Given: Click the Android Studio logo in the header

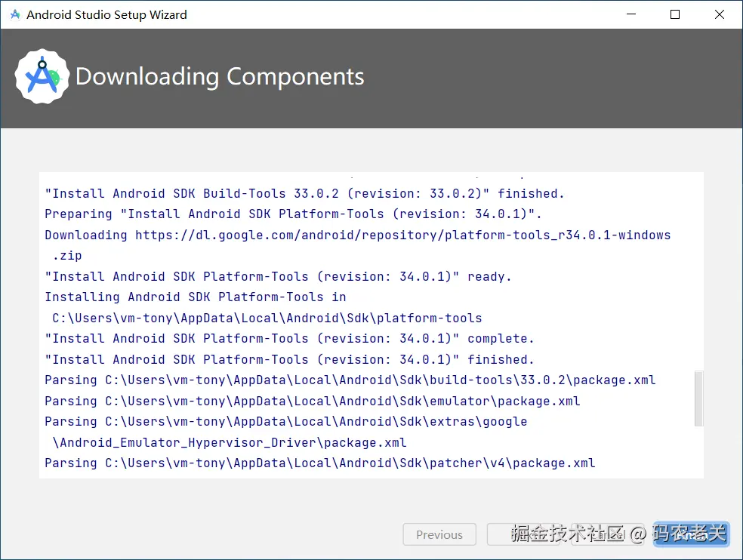Looking at the screenshot, I should click(x=42, y=76).
